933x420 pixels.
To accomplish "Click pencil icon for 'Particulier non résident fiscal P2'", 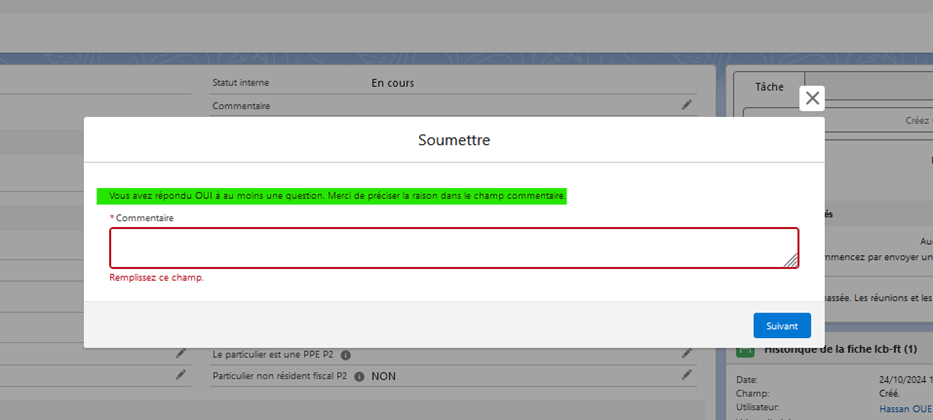I will [687, 376].
